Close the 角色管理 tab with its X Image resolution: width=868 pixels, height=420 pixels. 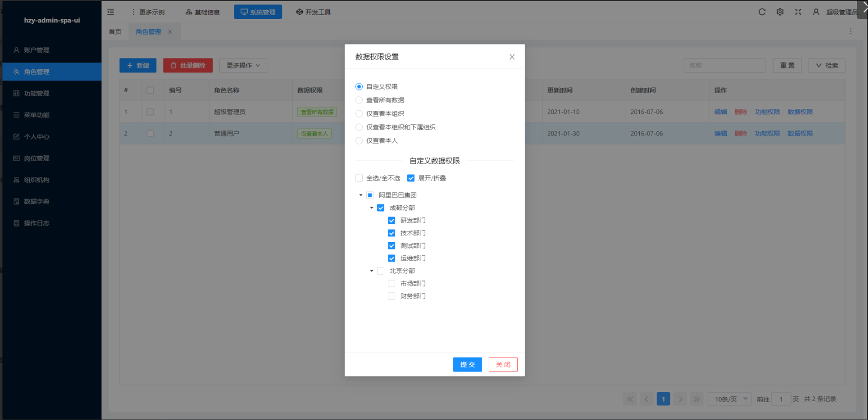point(170,31)
